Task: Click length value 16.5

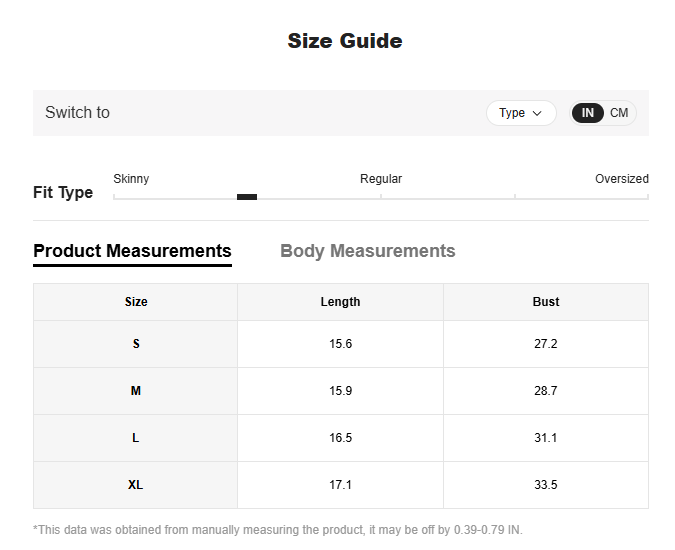Action: (341, 438)
